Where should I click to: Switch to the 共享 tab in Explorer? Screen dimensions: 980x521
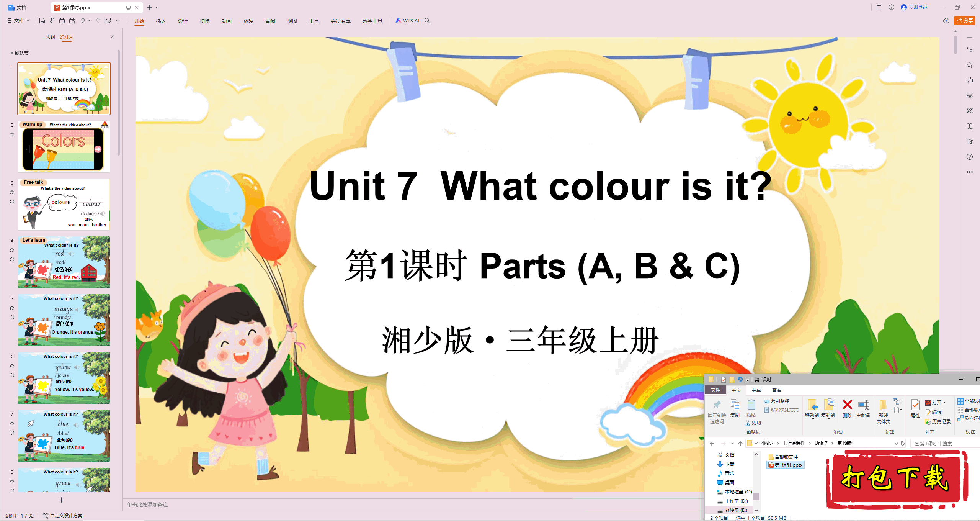click(x=756, y=390)
